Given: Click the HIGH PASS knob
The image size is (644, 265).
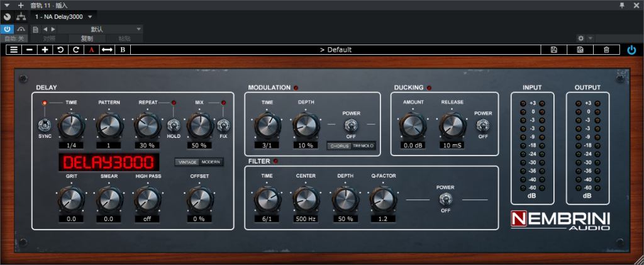Looking at the screenshot, I should pyautogui.click(x=148, y=200).
